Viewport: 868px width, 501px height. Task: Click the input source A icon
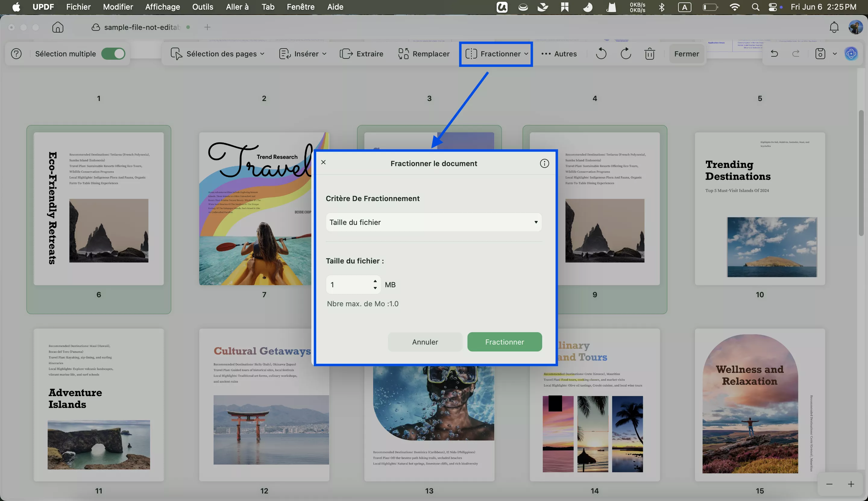tap(685, 7)
